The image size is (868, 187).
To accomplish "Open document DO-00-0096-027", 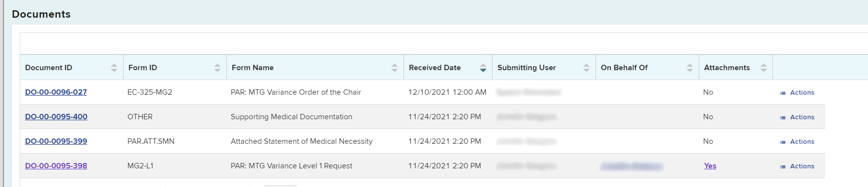I will 56,92.
